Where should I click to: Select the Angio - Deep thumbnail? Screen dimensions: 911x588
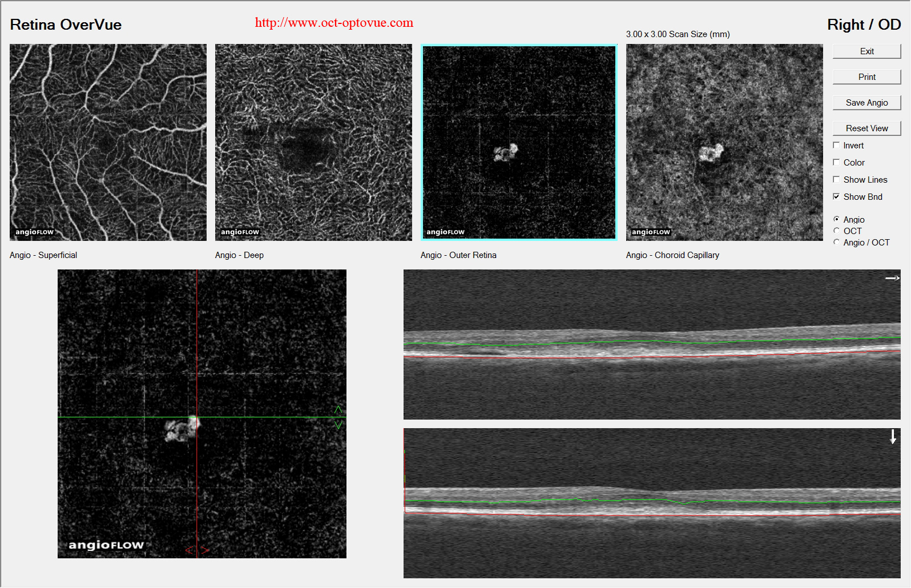pyautogui.click(x=313, y=142)
